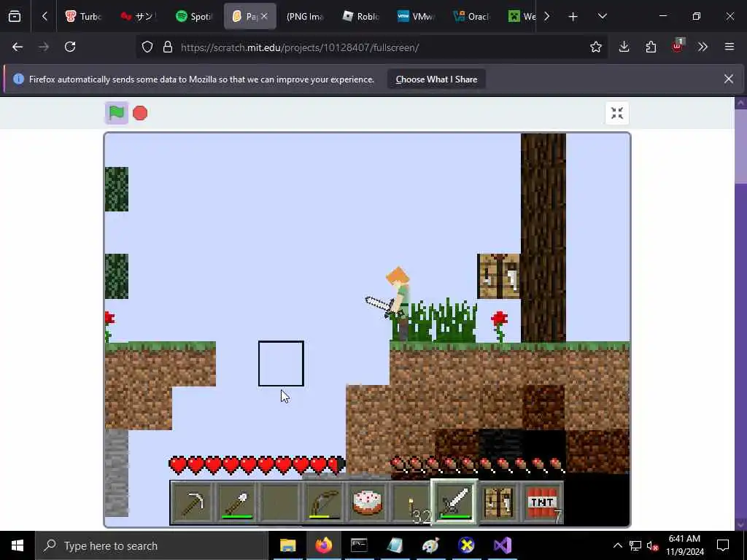The height and width of the screenshot is (560, 747).
Task: Switch to the Spotify tab
Action: click(194, 16)
